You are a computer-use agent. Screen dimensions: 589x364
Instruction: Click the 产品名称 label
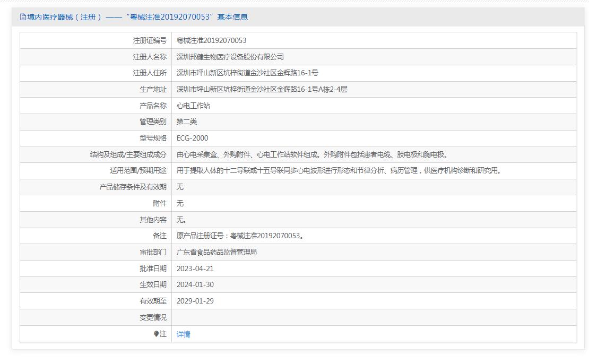pyautogui.click(x=153, y=106)
